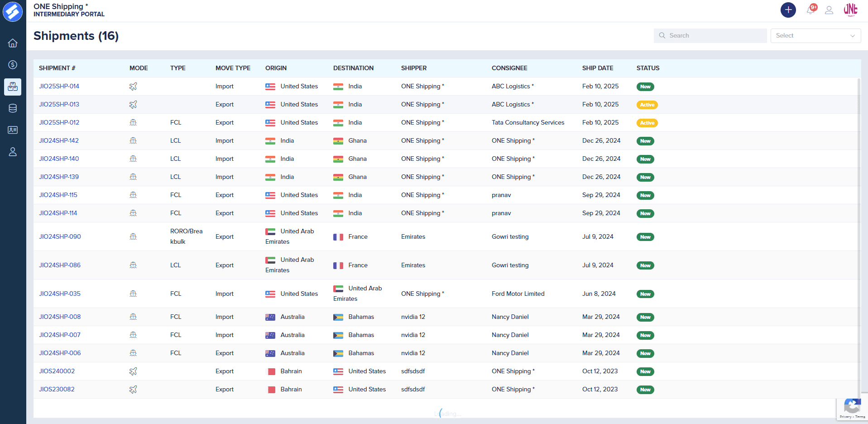Sort by the SHIP DATE column header
868x424 pixels.
[x=598, y=68]
